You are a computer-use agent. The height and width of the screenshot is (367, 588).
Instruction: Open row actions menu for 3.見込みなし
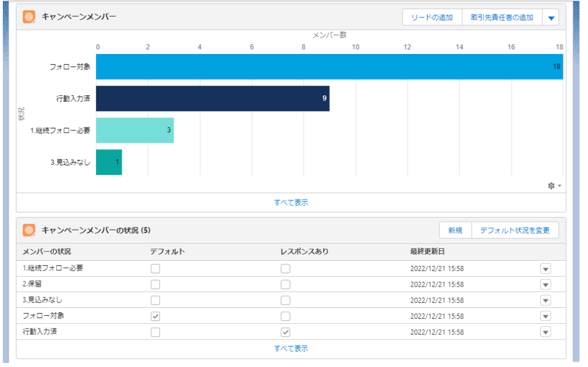coord(546,300)
